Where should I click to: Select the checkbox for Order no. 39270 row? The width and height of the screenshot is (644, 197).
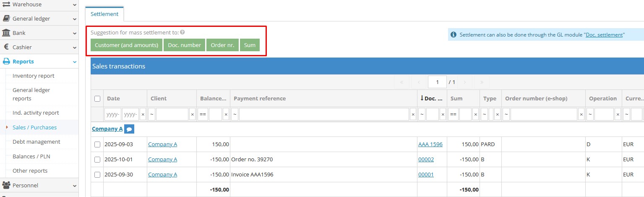tap(97, 160)
